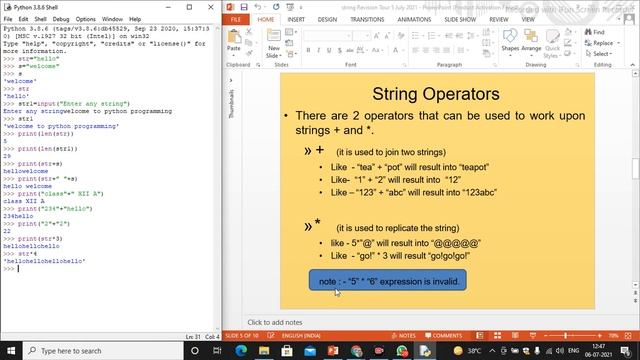Open the Shell menu in Python Shell
The image size is (640, 360).
pyautogui.click(x=40, y=19)
